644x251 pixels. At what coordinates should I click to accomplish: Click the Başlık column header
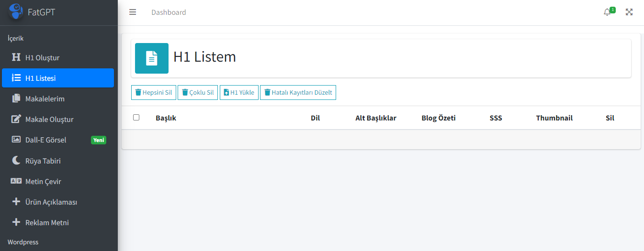point(166,118)
